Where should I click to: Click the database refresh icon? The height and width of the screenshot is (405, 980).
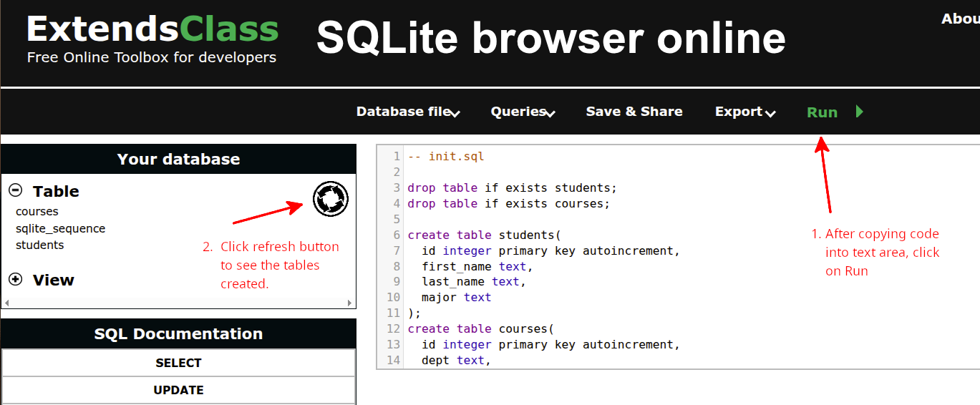pos(331,199)
